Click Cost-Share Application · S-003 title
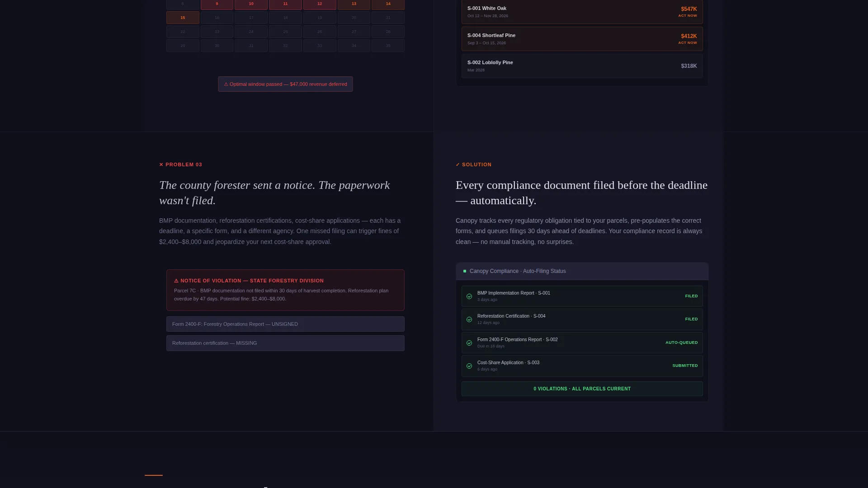 508,363
